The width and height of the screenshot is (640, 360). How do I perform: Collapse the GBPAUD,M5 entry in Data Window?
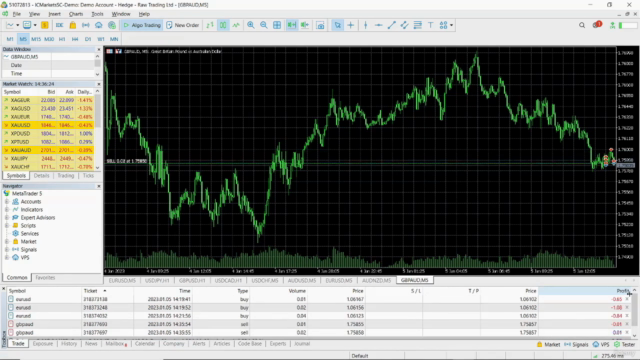6,57
